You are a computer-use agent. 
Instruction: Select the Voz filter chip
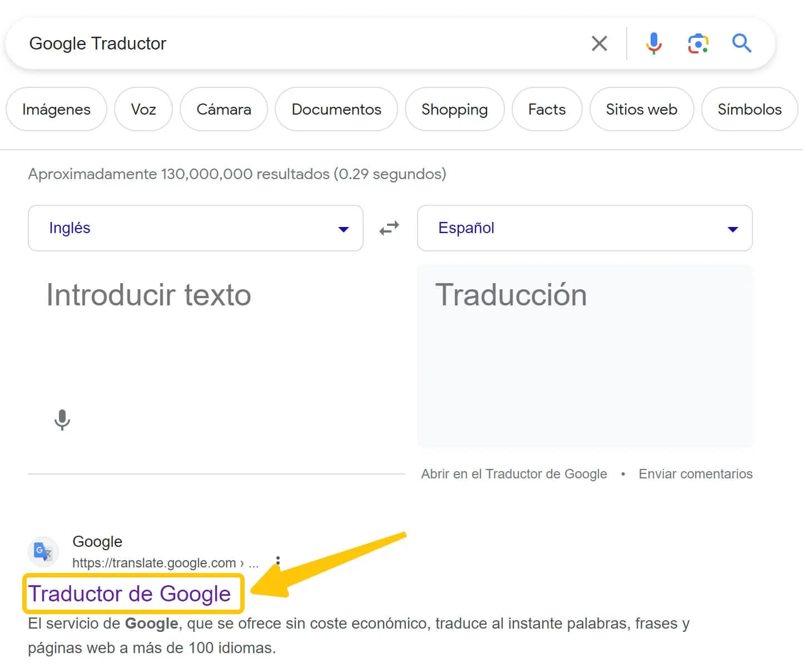click(143, 109)
